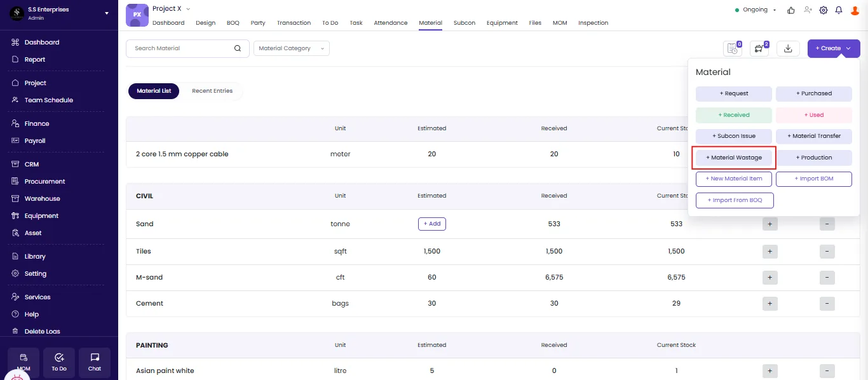Click + New Material Item button
The width and height of the screenshot is (868, 380).
click(x=734, y=179)
